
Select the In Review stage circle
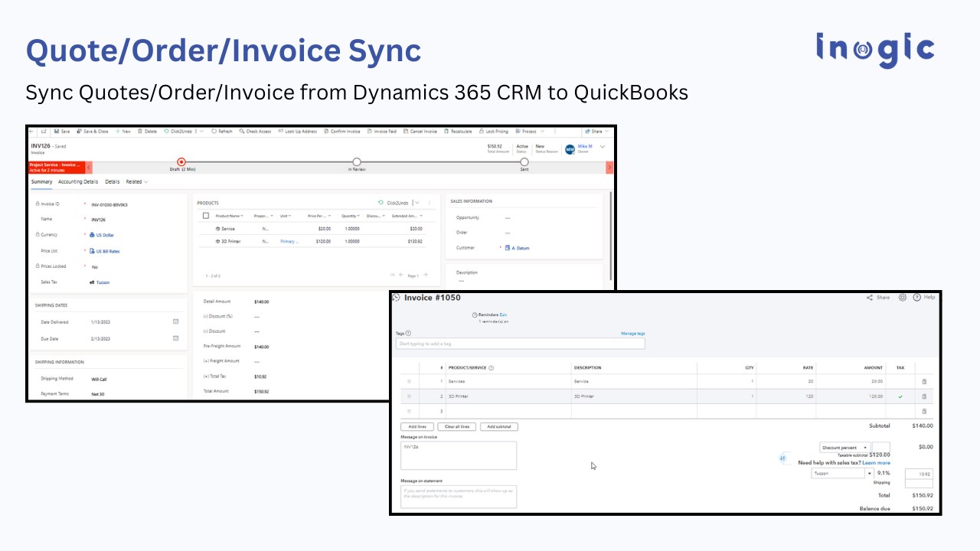pyautogui.click(x=357, y=161)
